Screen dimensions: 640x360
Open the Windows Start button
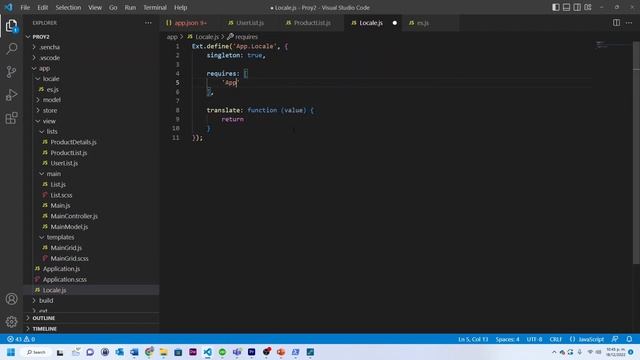tap(11, 352)
